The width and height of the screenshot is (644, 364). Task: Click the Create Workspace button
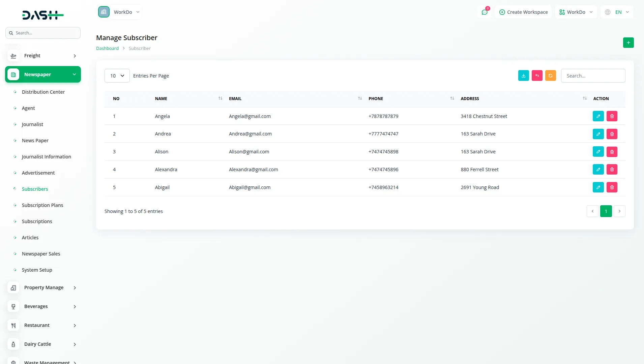pos(523,12)
